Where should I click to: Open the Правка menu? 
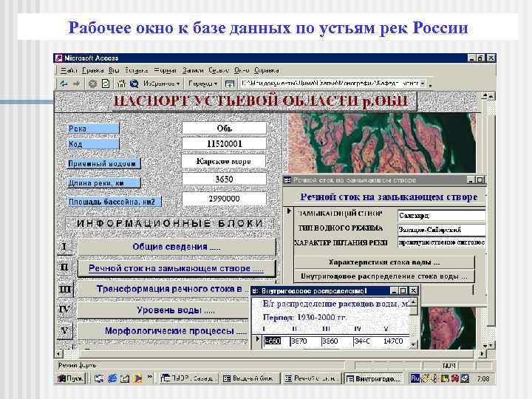click(x=92, y=70)
